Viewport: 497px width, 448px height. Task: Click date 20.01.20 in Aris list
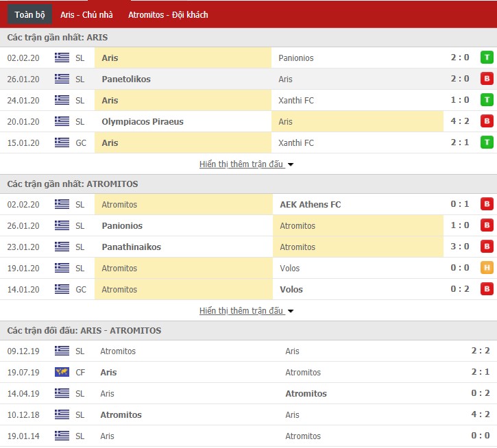(x=23, y=122)
